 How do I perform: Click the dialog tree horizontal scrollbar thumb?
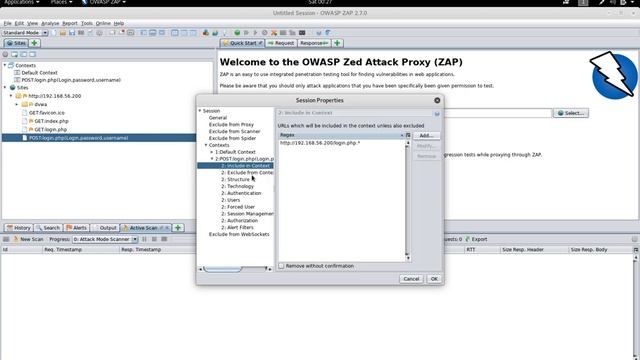[x=223, y=269]
